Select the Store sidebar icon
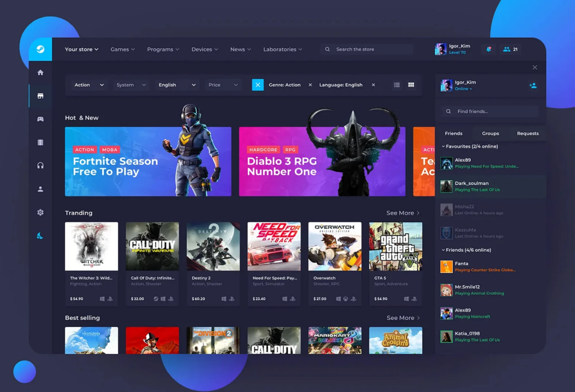Screen dimensions: 575x392 (40, 96)
